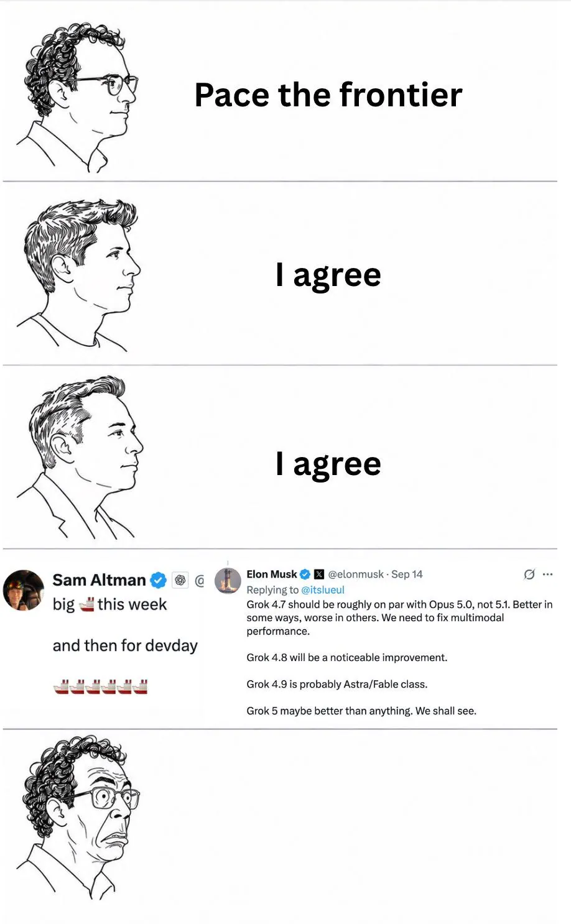Click the and then for devday text
The height and width of the screenshot is (924, 571).
click(x=125, y=645)
